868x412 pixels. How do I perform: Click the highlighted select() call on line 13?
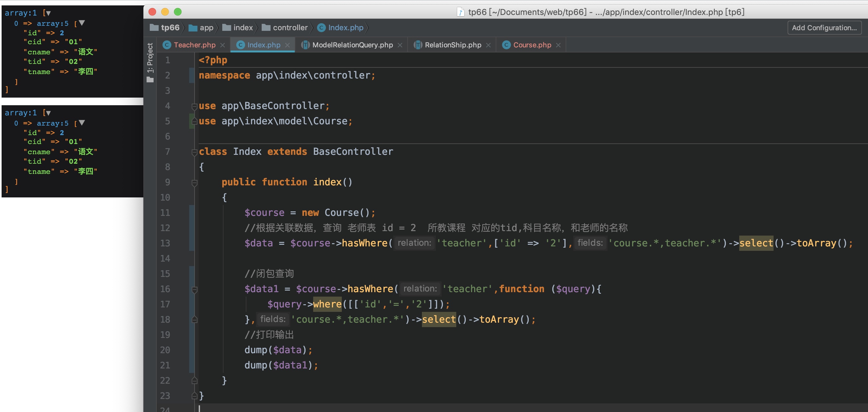pos(756,243)
